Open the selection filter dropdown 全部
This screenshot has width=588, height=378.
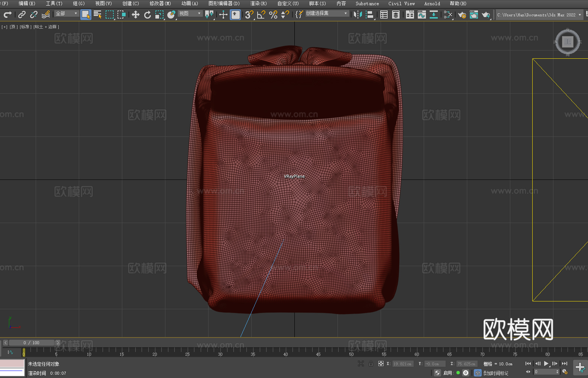point(67,13)
